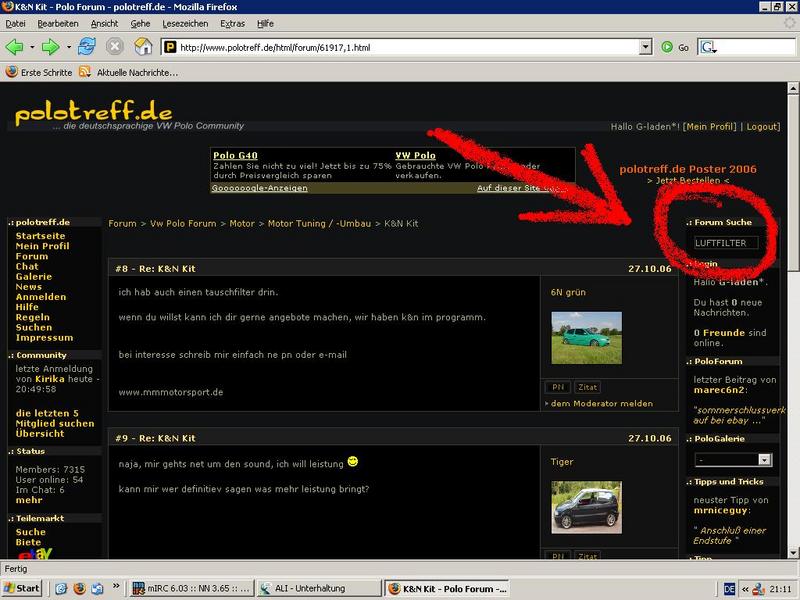Click the scrollbar down arrow
This screenshot has width=800, height=600.
tap(793, 553)
